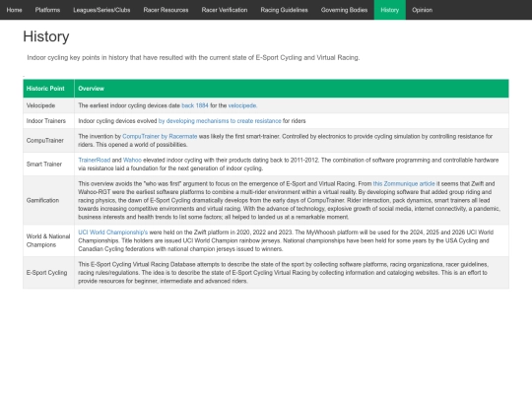Open 'this Zommunique article' link
This screenshot has height=399, width=532.
click(x=404, y=184)
